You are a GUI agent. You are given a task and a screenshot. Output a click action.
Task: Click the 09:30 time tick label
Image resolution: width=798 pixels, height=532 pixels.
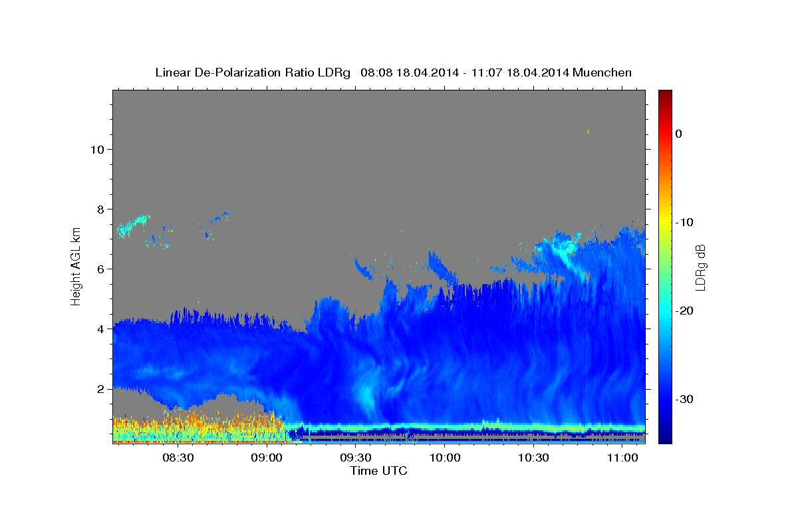pyautogui.click(x=356, y=458)
